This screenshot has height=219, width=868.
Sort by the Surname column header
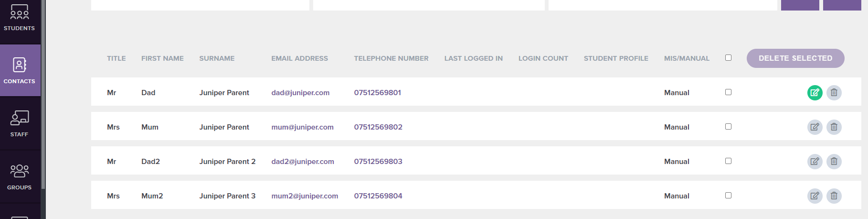217,58
